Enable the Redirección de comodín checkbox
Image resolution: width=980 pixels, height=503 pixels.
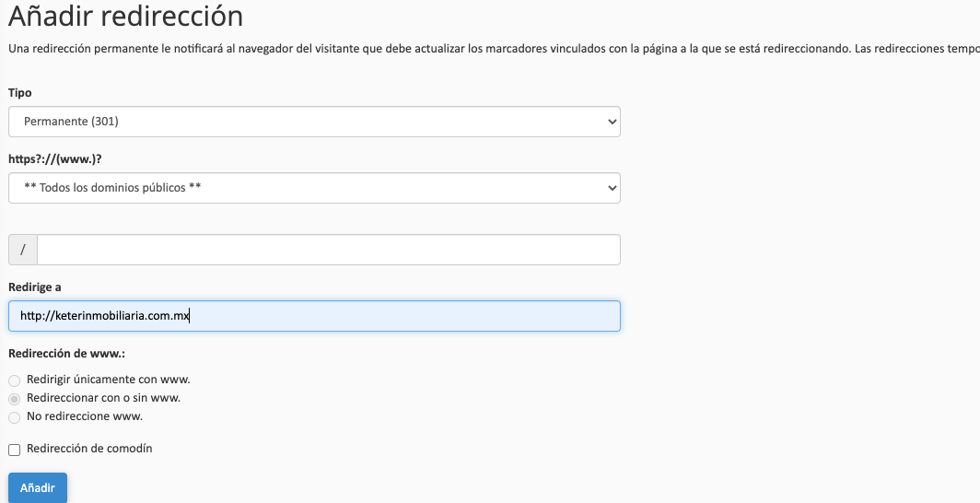(x=15, y=450)
